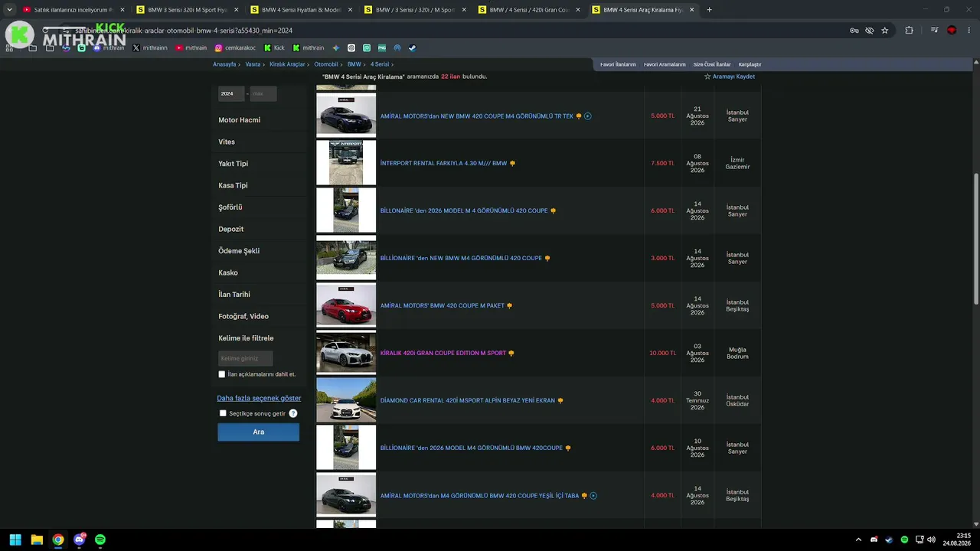Open the Chrome three-dot menu
Viewport: 980px width, 551px height.
(968, 31)
